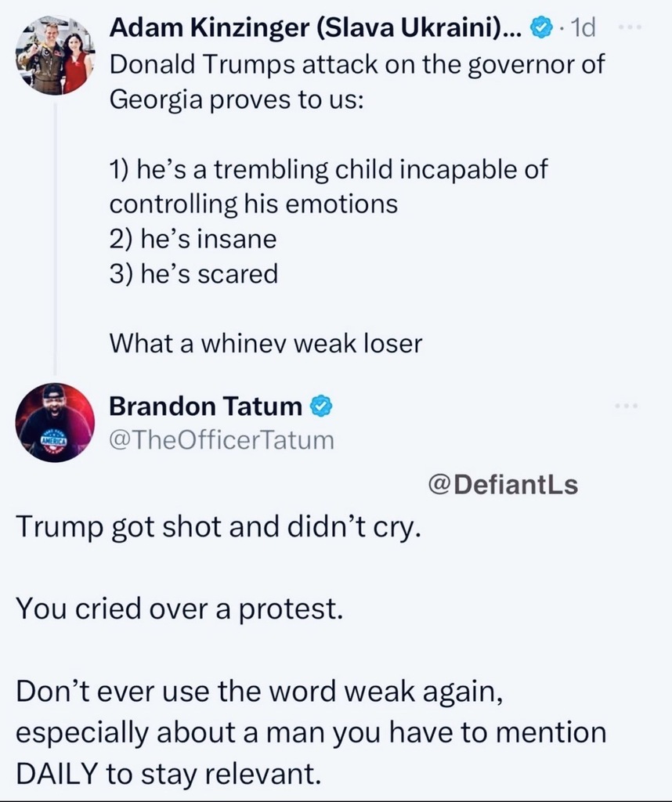Open Adam Kinzinger's profile picture
Screen dimensions: 672x802
[55, 57]
